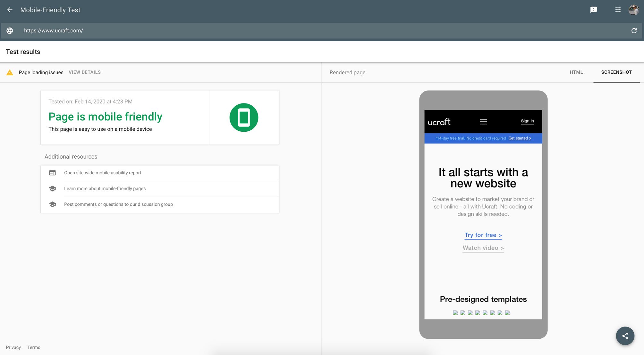Screen dimensions: 644x355
Task: Open VIEW DETAILS for loading issues
Action: (85, 72)
